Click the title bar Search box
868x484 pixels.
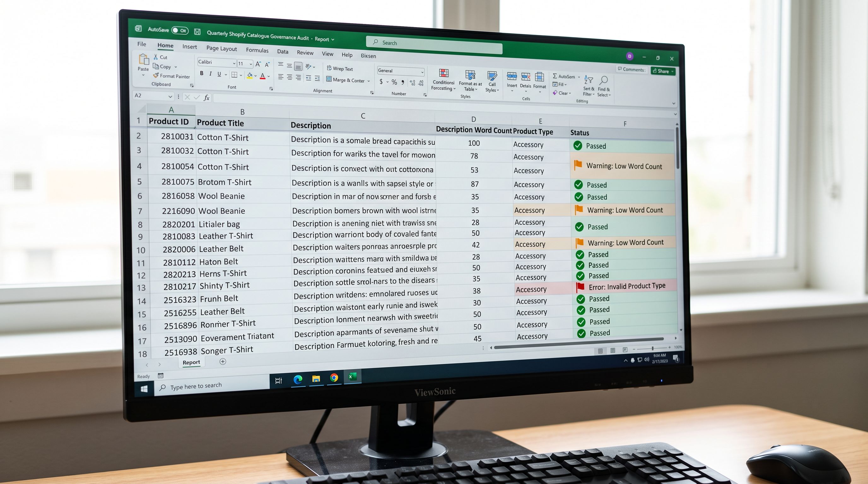click(434, 45)
